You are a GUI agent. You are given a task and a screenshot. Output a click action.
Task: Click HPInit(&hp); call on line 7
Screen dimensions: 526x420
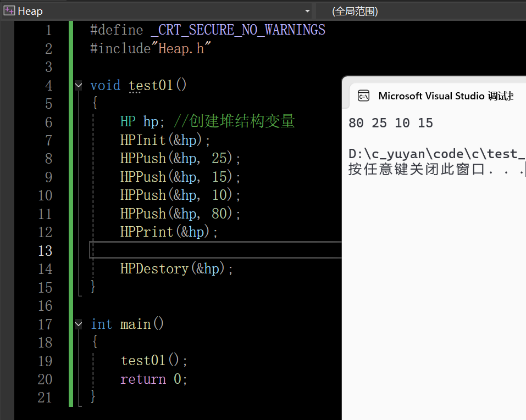coord(165,140)
